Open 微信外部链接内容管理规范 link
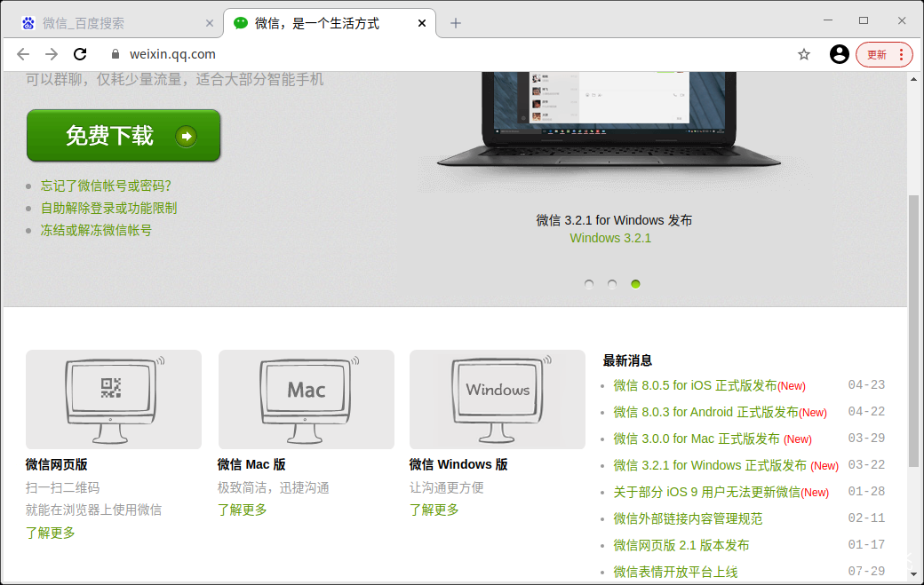The image size is (924, 585). tap(688, 519)
